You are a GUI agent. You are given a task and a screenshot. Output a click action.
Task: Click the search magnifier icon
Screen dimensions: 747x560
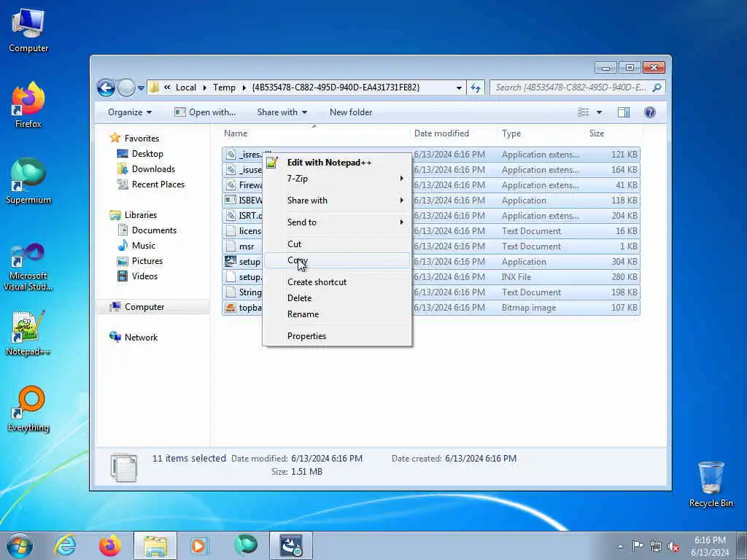pos(657,87)
